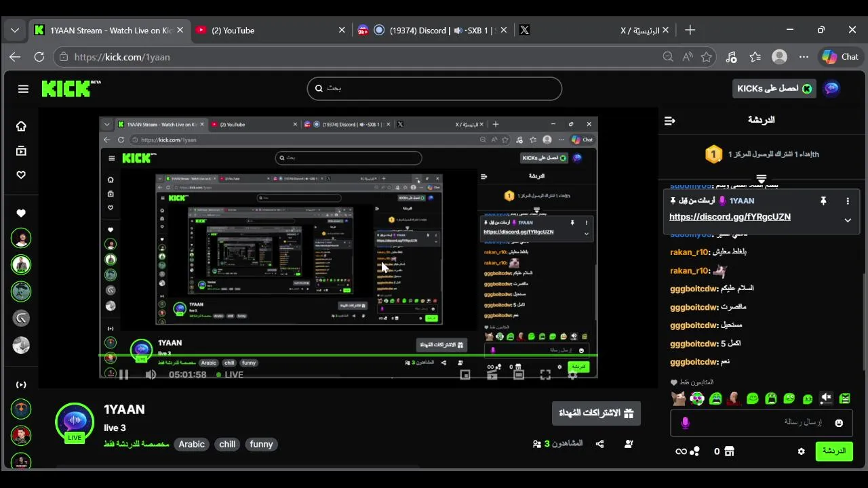This screenshot has width=868, height=488.
Task: Click the Get KICKs button
Action: (x=774, y=89)
